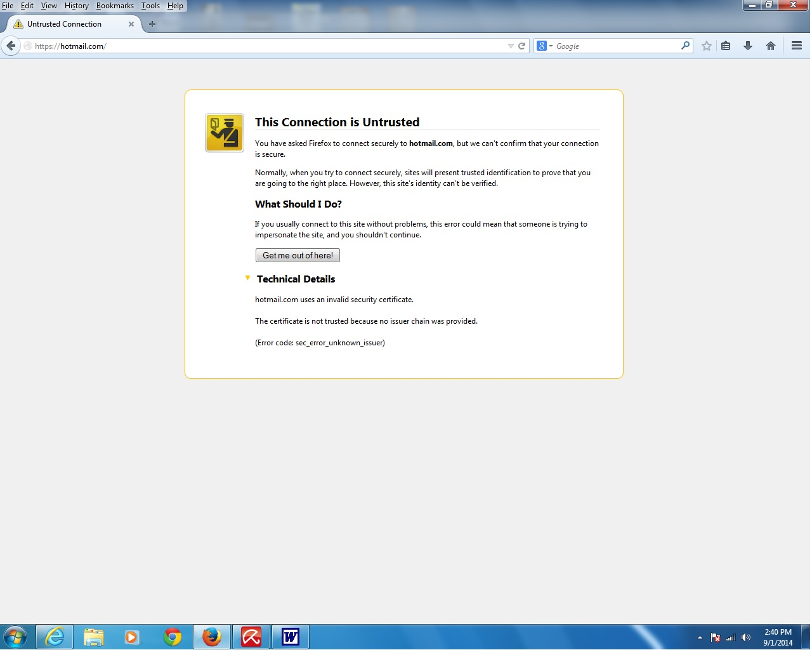Viewport: 812px width, 650px height.
Task: Click the Action Center flag icon
Action: (x=716, y=637)
